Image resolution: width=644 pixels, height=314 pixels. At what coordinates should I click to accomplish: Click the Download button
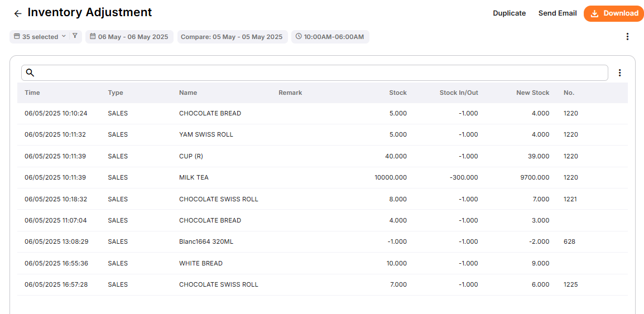click(613, 13)
